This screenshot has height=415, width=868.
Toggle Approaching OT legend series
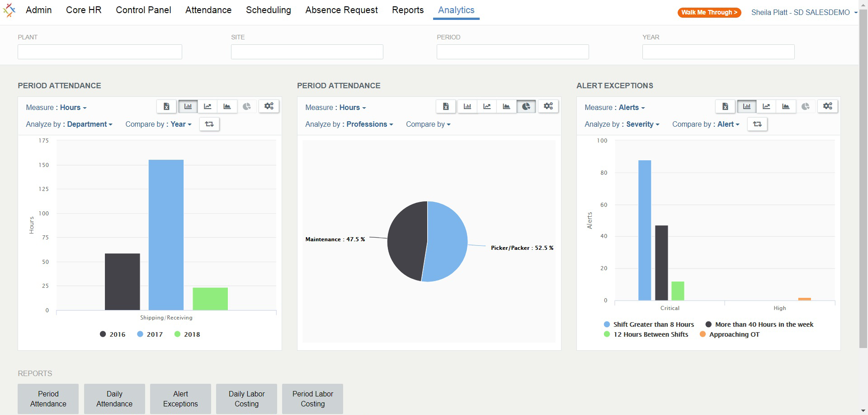[x=729, y=334]
